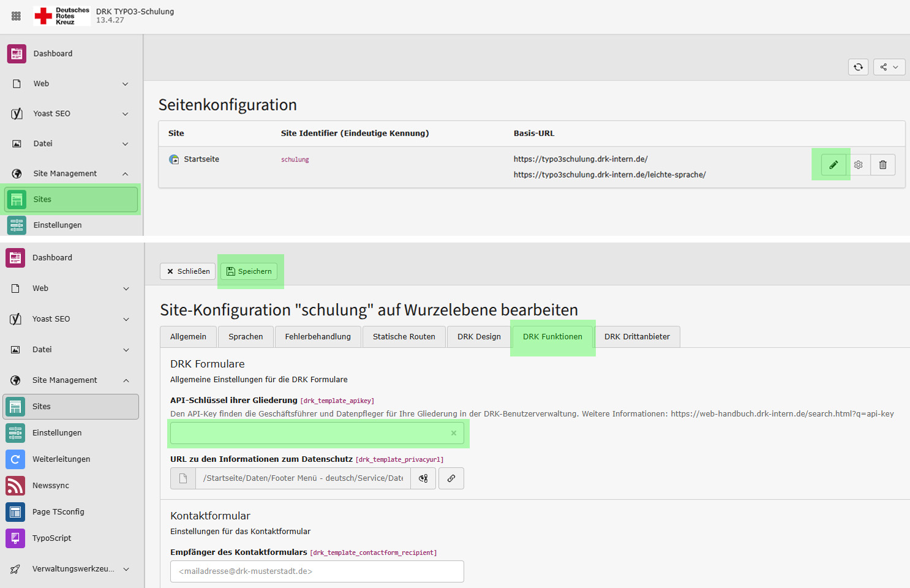
Task: Expand Web section in upper sidebar
Action: (126, 84)
